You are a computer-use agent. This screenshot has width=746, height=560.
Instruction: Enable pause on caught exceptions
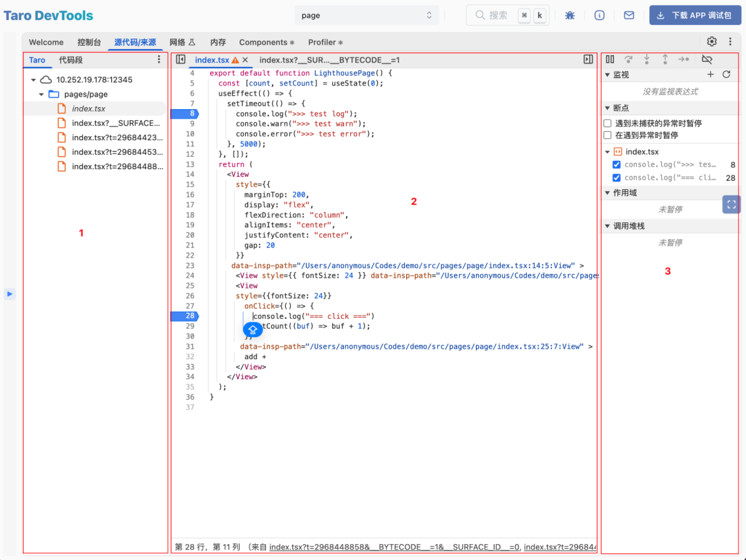point(608,135)
